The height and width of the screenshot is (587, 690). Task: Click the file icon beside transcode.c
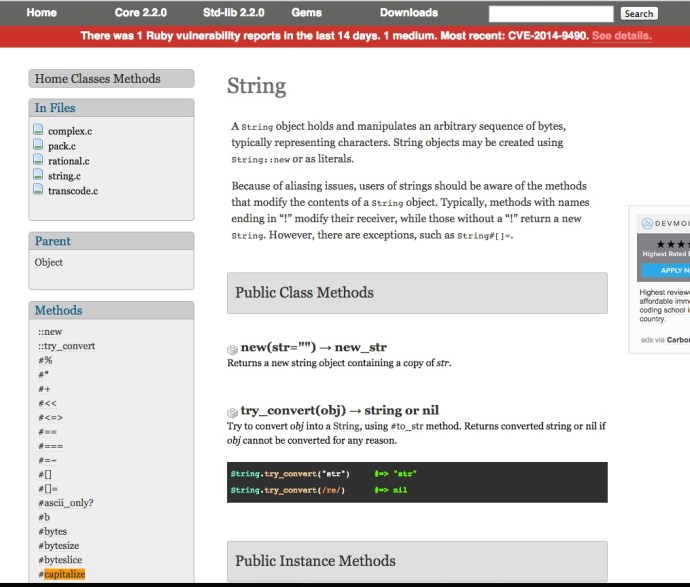coord(38,191)
